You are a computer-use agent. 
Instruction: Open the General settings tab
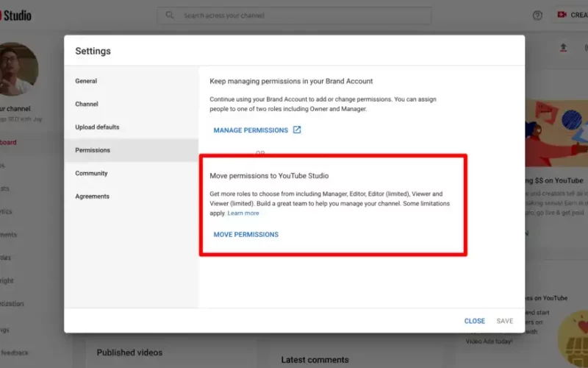86,81
